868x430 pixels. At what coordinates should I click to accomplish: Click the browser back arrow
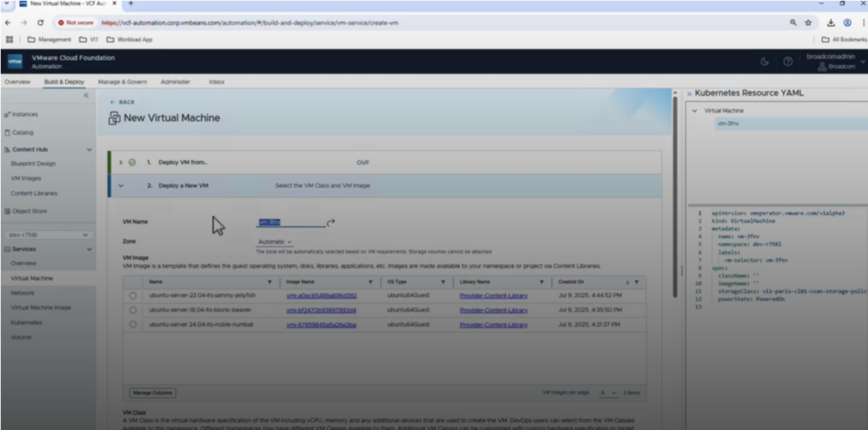(8, 23)
